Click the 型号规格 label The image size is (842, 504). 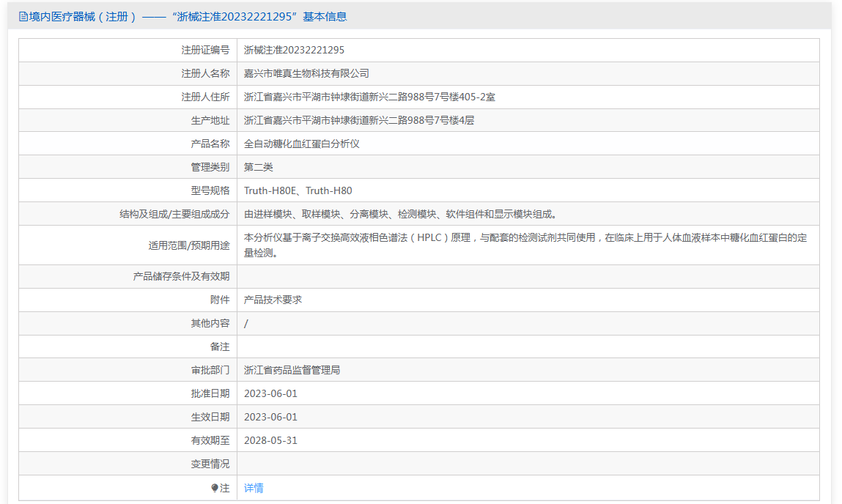[x=210, y=190]
